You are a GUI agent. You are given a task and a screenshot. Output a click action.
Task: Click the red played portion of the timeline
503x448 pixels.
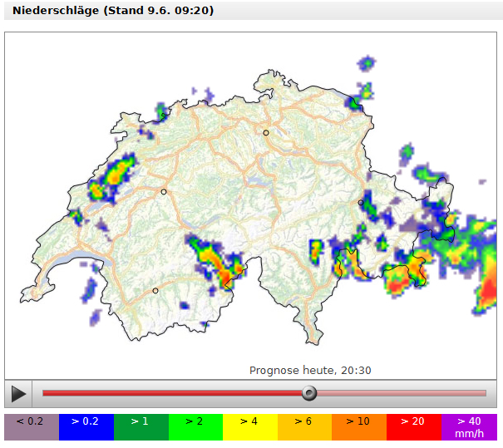point(166,393)
